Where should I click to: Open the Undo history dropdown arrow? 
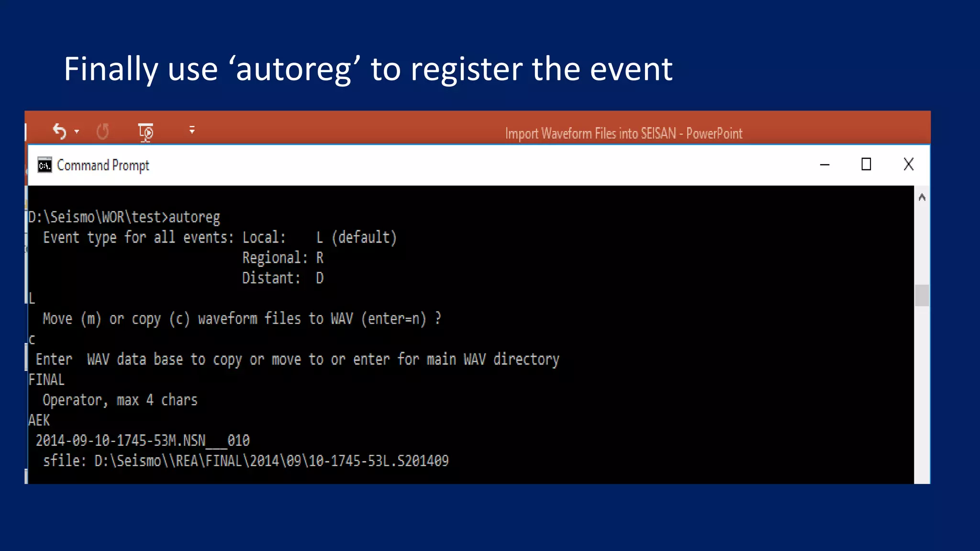pos(77,131)
